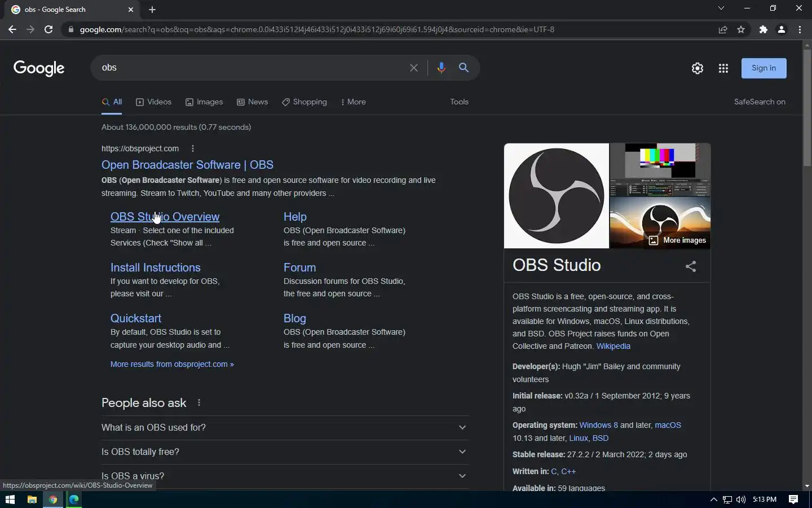Bookmark this page with the star
This screenshot has width=812, height=508.
[x=741, y=29]
